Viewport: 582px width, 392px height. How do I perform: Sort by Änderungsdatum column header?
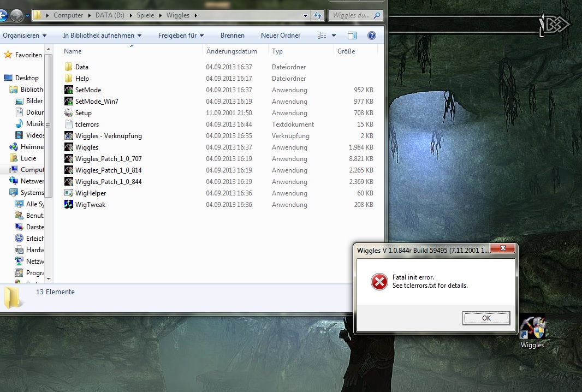pos(231,51)
